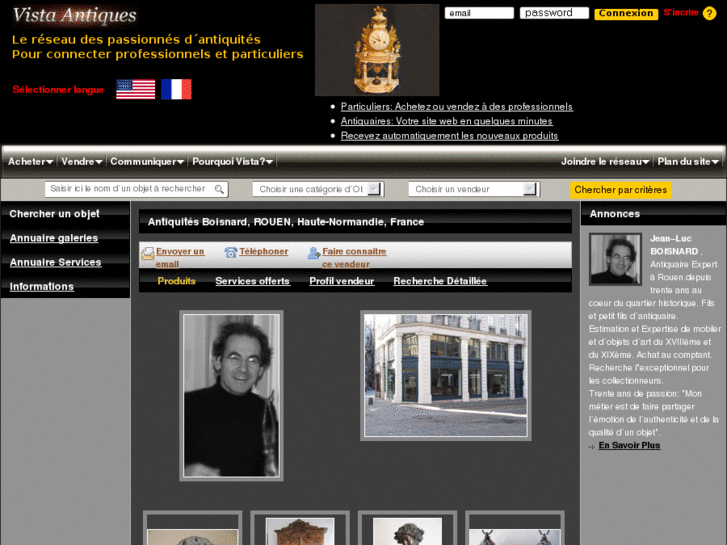Click the magnifier icon in search box

tap(219, 189)
